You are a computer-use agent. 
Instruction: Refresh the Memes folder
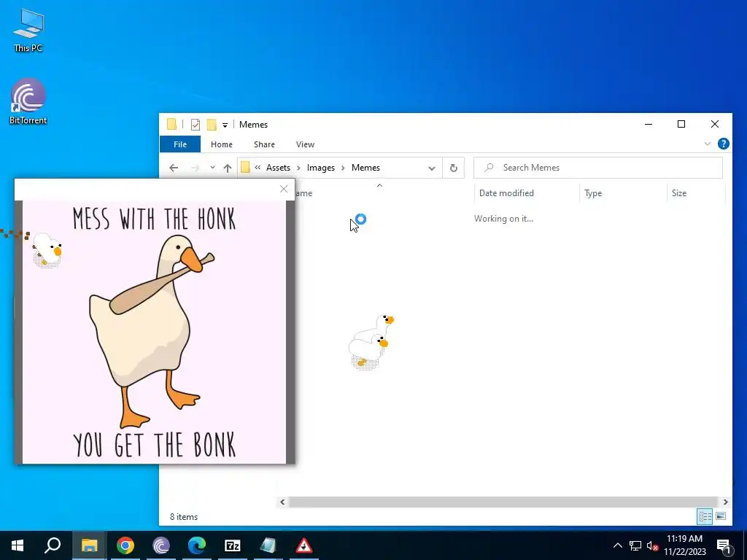pyautogui.click(x=454, y=168)
